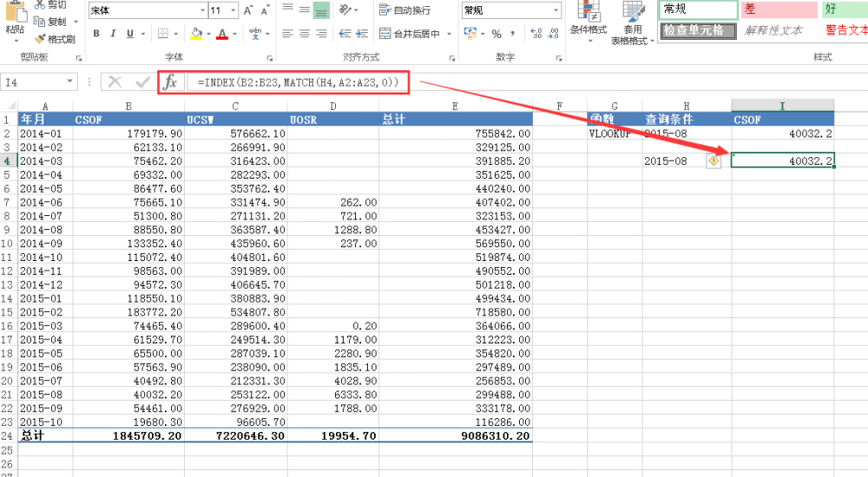The image size is (868, 477).
Task: Click the Copy (复制) button
Action: 49,22
